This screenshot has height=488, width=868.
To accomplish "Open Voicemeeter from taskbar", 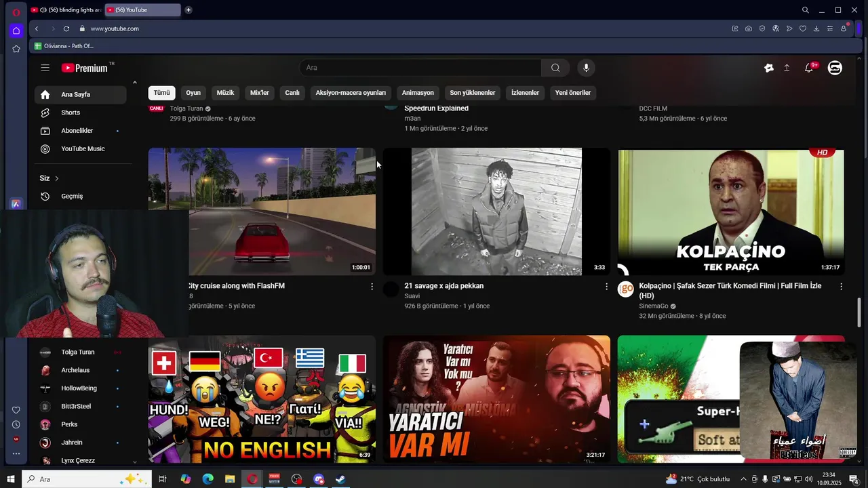I will (x=274, y=479).
